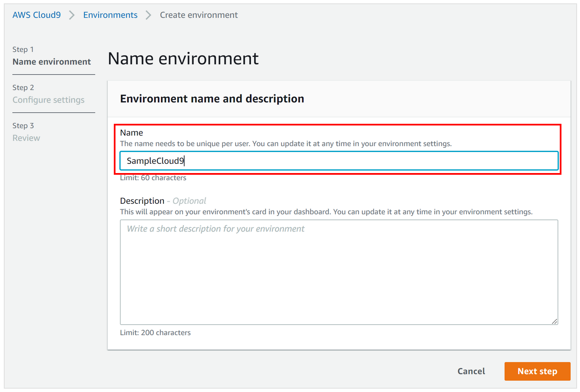Image resolution: width=580 pixels, height=392 pixels.
Task: Select the Create environment breadcrumb text
Action: pyautogui.click(x=199, y=15)
